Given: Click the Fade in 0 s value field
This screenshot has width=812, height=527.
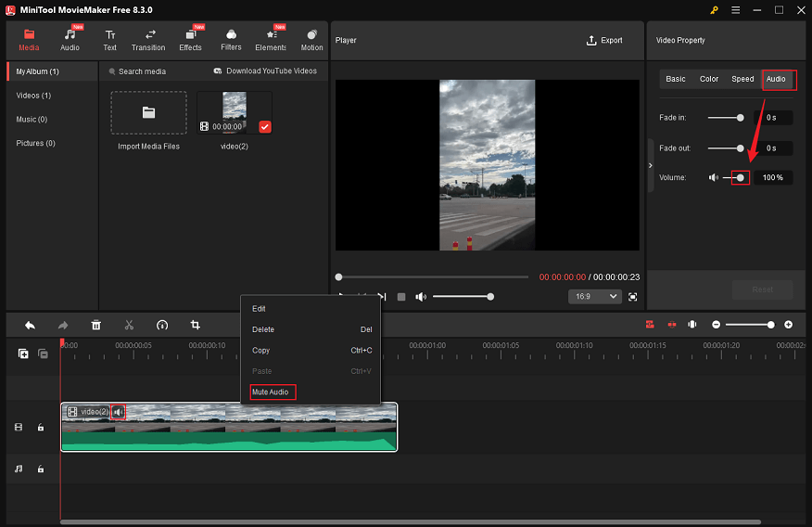Looking at the screenshot, I should click(x=772, y=118).
